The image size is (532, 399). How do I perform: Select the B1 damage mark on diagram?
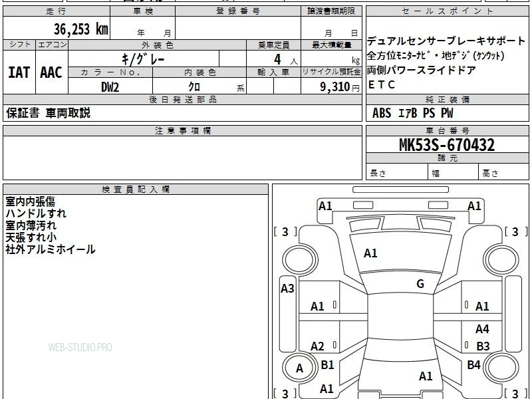[327, 364]
